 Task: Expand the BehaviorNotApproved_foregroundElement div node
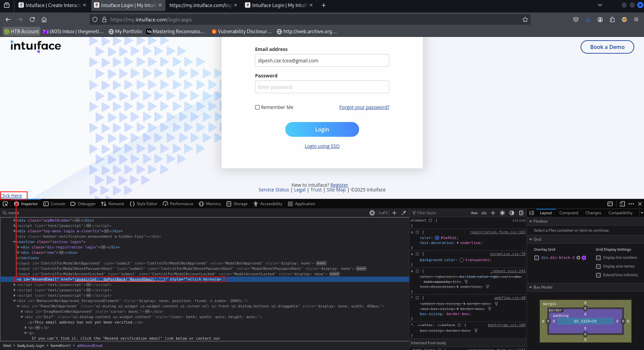pos(14,301)
